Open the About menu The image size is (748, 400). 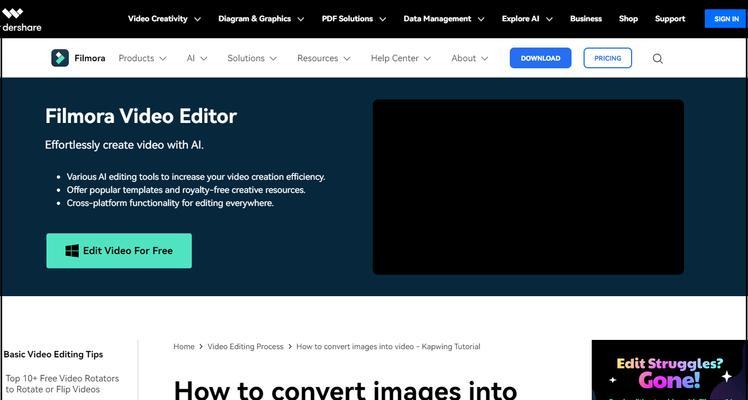464,58
